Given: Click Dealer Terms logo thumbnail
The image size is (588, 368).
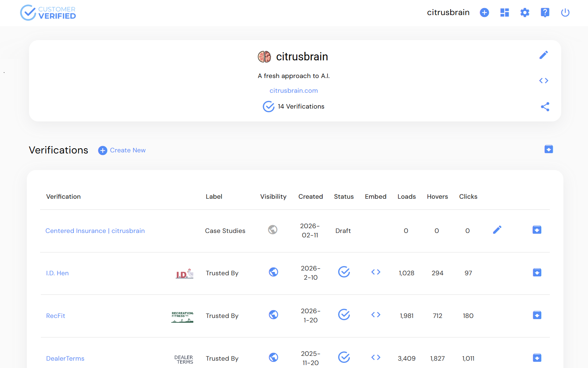Looking at the screenshot, I should pyautogui.click(x=184, y=360).
